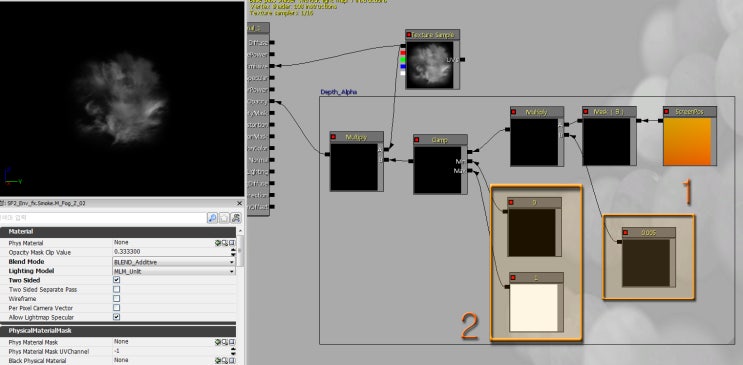The height and width of the screenshot is (365, 743).
Task: Click the Phys Material Mask UVChannel spinner arrows
Action: click(232, 351)
